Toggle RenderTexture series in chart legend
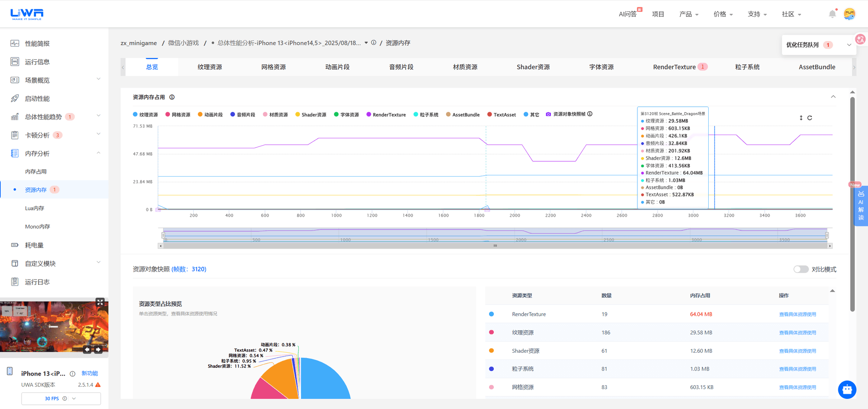The width and height of the screenshot is (868, 409). pos(386,115)
